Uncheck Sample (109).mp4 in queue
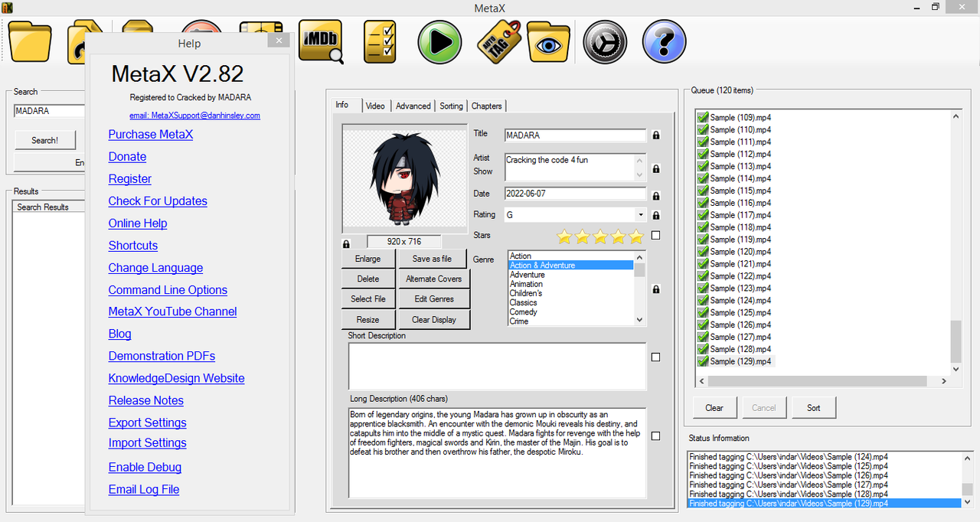980x522 pixels. pyautogui.click(x=703, y=118)
